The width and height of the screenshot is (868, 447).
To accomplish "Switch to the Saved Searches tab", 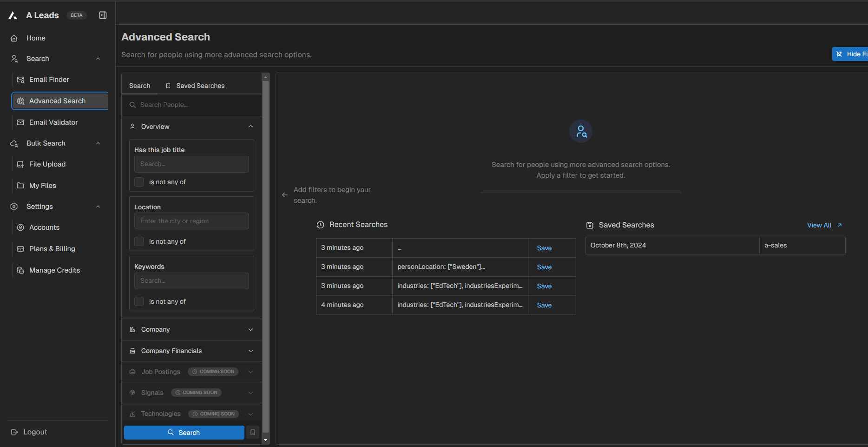I will pos(195,86).
